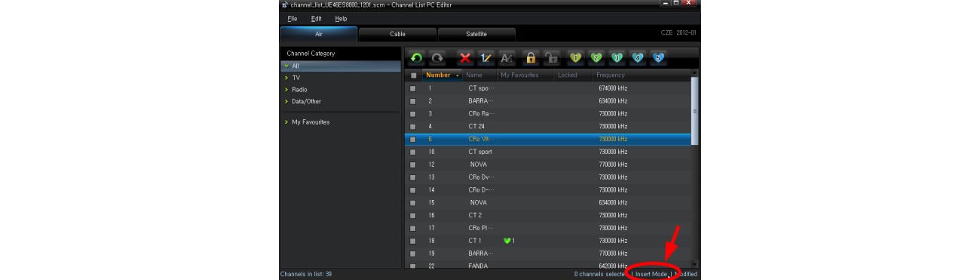Check the box for channel 2 BARRA
Image resolution: width=980 pixels, height=280 pixels.
[413, 101]
